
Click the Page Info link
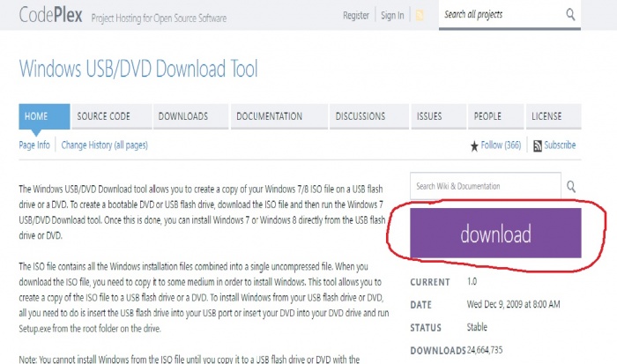coord(34,145)
